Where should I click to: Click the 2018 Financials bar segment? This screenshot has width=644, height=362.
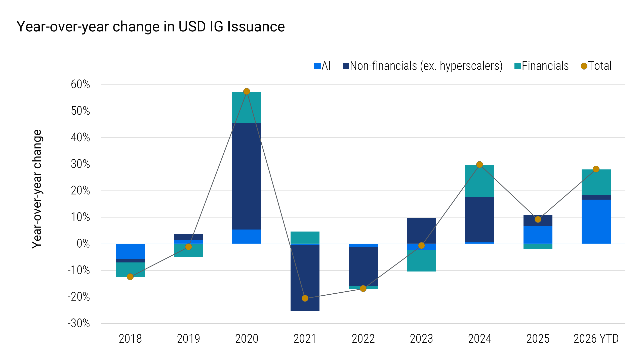click(x=130, y=270)
